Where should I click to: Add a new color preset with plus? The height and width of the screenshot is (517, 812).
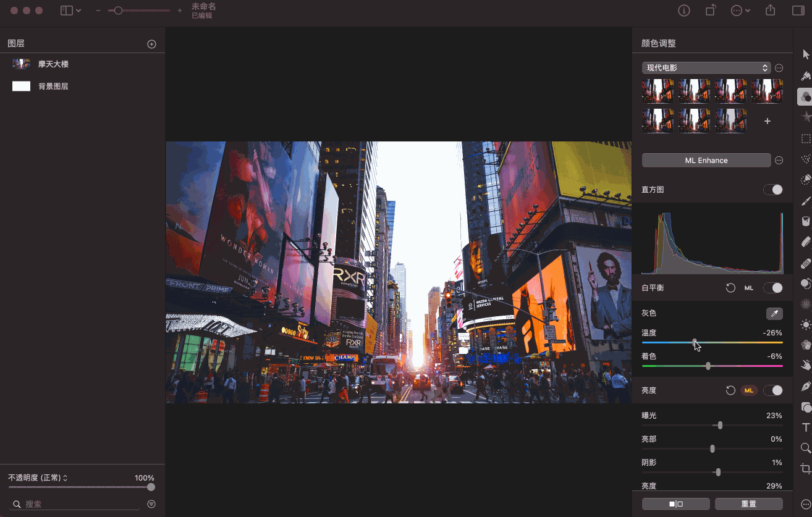768,121
